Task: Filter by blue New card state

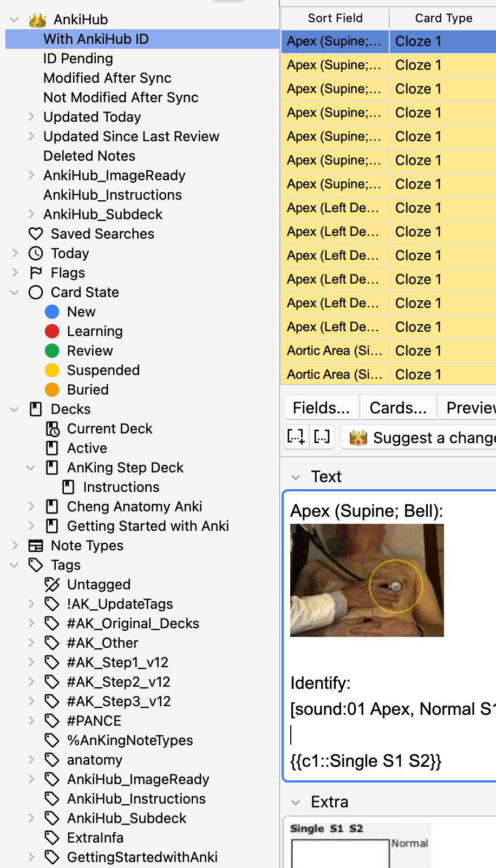Action: [x=52, y=312]
